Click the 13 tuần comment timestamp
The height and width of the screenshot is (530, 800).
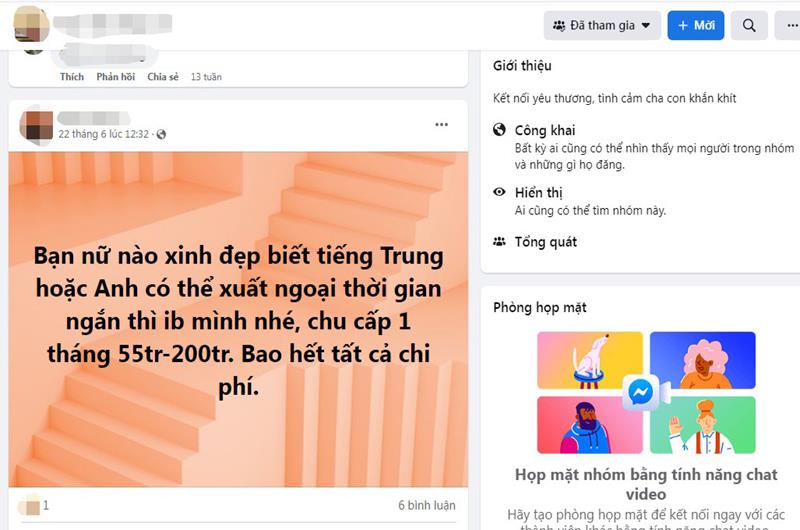pos(206,77)
